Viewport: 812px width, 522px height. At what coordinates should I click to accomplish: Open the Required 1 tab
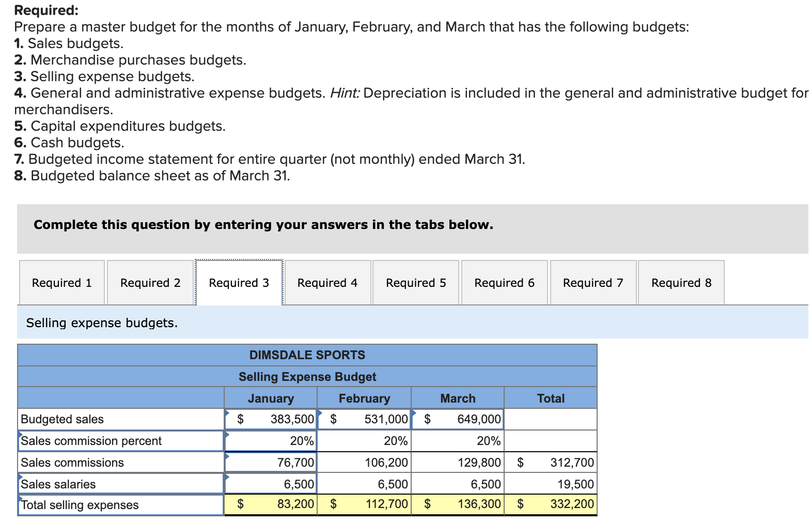point(62,283)
